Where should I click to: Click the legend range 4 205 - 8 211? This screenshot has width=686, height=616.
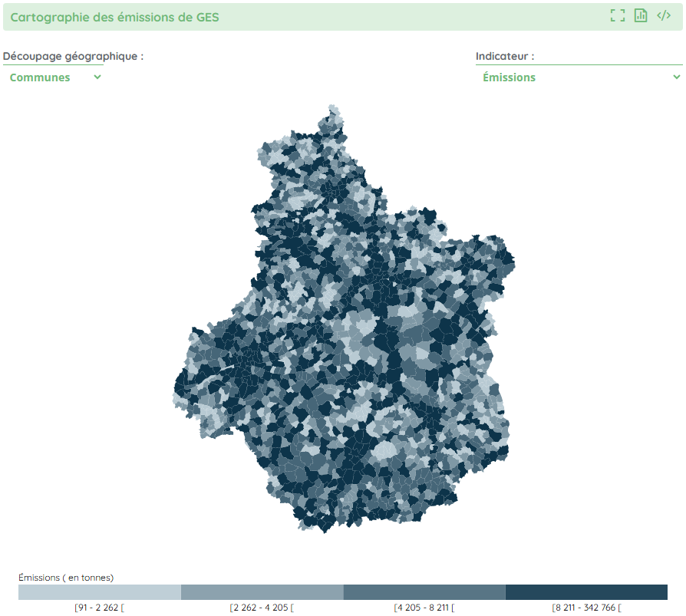(x=424, y=608)
